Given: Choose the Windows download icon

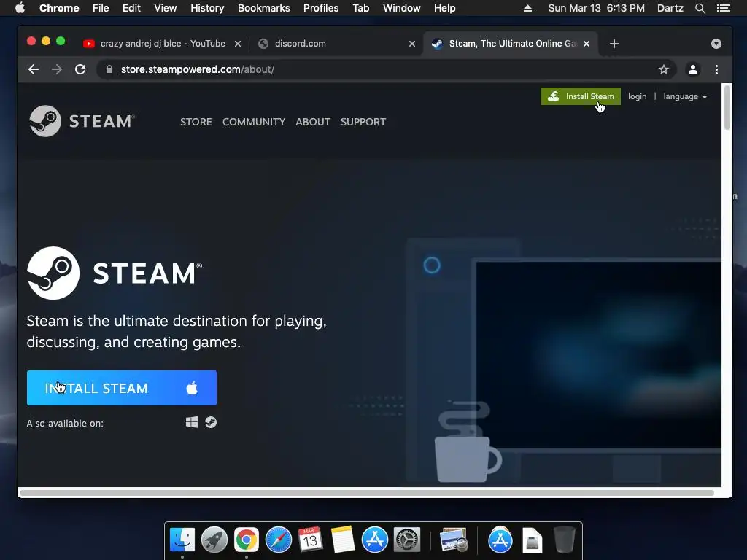Looking at the screenshot, I should click(192, 422).
